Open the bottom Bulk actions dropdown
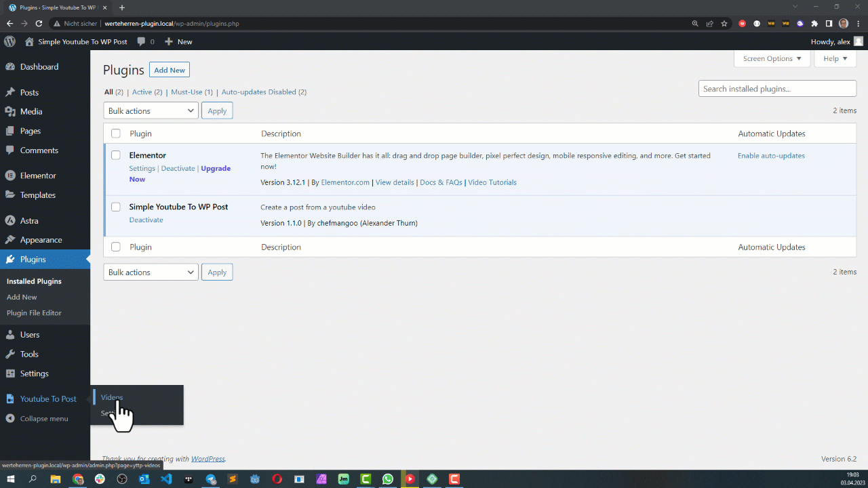The image size is (868, 488). pos(151,272)
